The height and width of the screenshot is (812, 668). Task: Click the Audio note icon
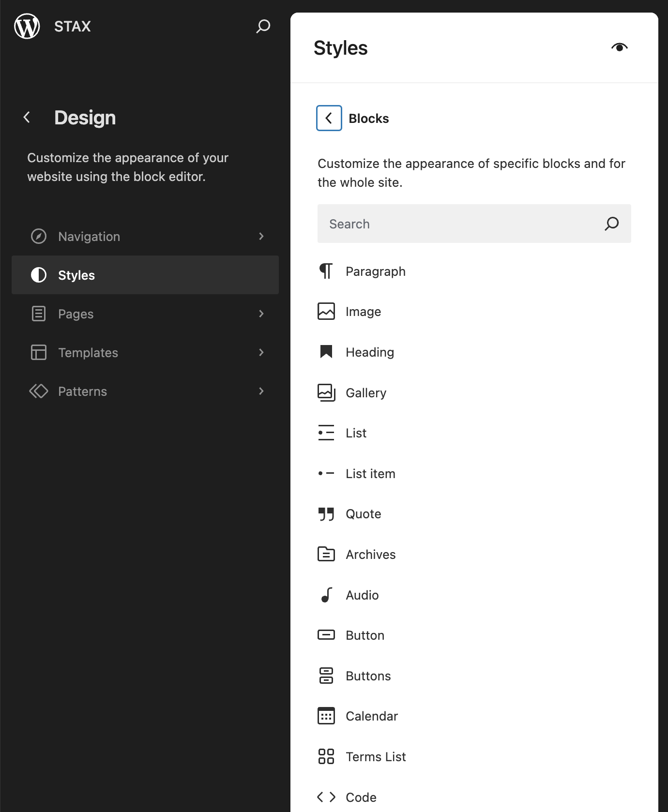(x=327, y=595)
